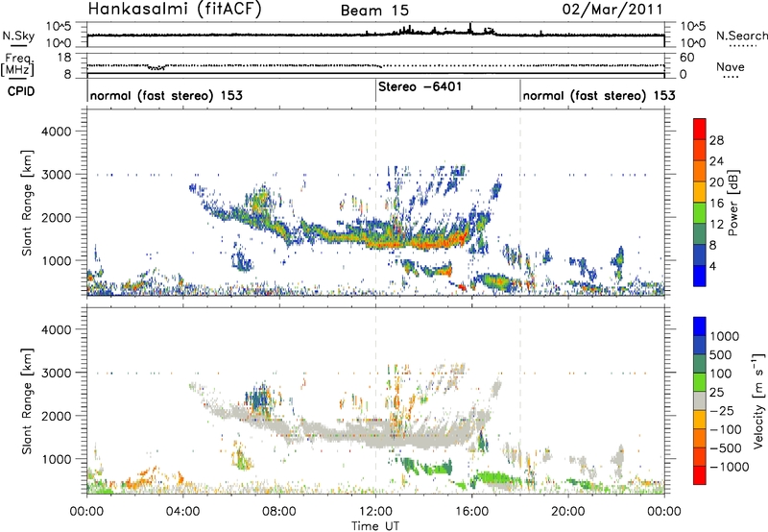Click the '1000' tick on the velocity panel
Screen dimensions: 768x532
tap(56, 459)
